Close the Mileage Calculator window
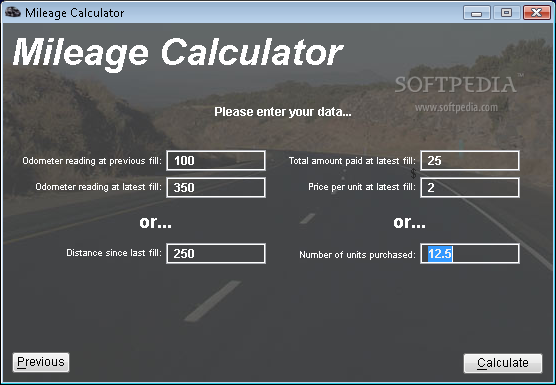Viewport: 556px width, 385px height. 536,13
